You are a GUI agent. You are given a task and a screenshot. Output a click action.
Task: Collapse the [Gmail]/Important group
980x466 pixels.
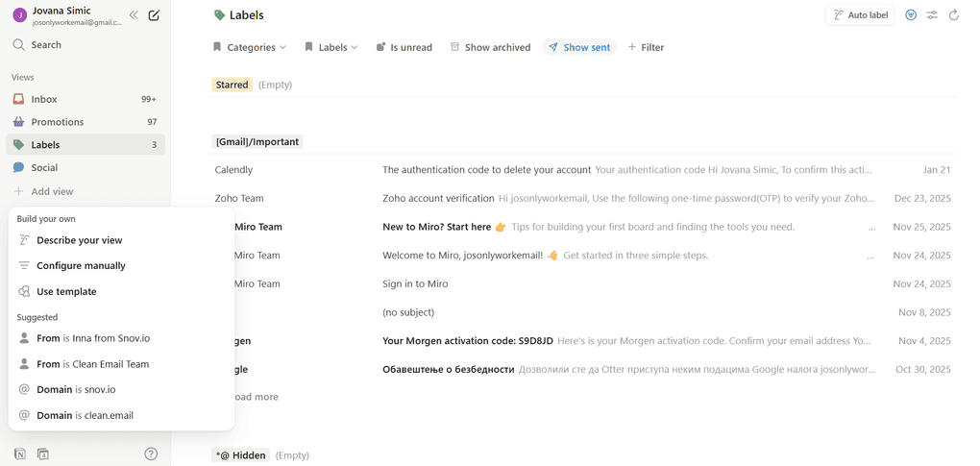257,142
